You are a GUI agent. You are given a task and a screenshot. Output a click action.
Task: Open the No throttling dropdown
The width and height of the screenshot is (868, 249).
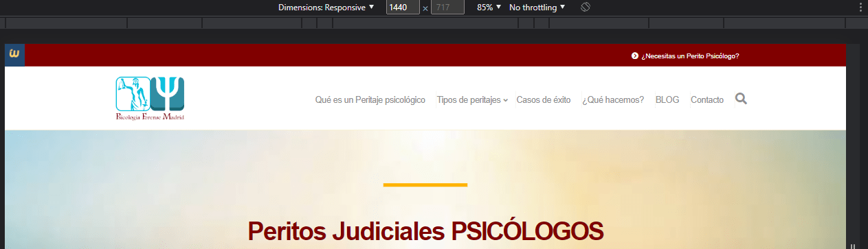point(537,8)
